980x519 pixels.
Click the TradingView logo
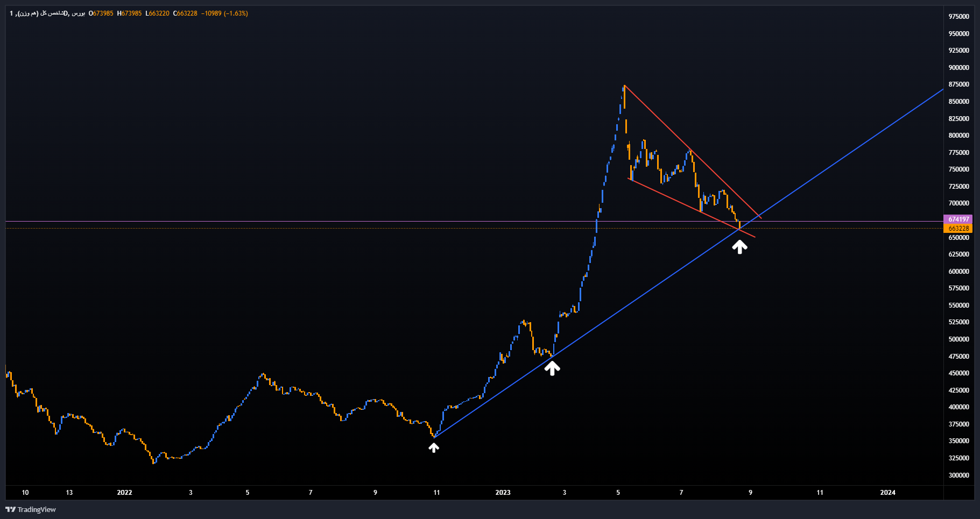(x=31, y=509)
